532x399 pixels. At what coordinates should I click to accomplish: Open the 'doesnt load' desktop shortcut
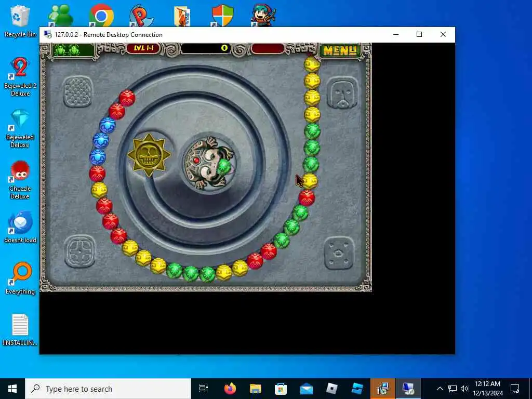click(20, 227)
